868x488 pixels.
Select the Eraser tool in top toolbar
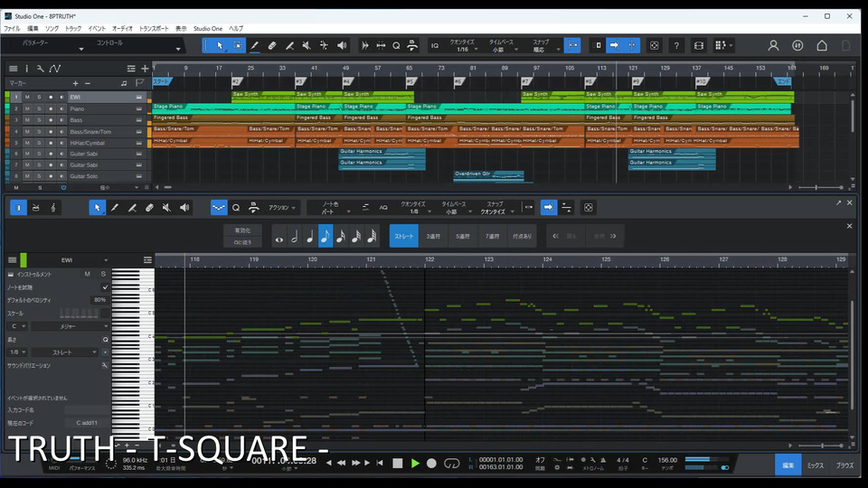(272, 45)
